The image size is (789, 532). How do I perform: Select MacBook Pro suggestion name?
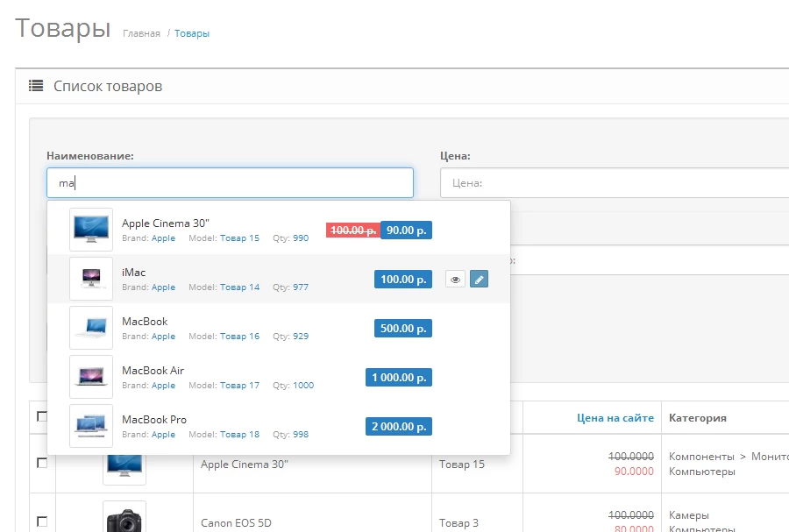tap(154, 419)
